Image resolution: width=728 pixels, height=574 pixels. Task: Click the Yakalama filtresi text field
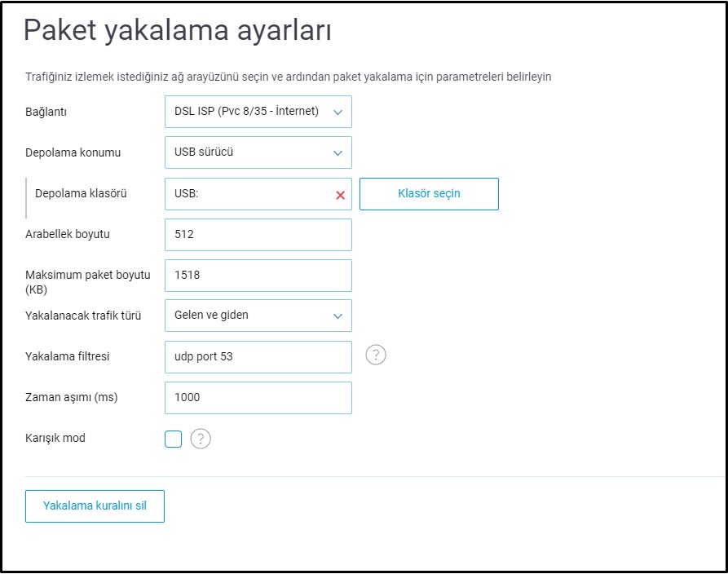coord(258,356)
